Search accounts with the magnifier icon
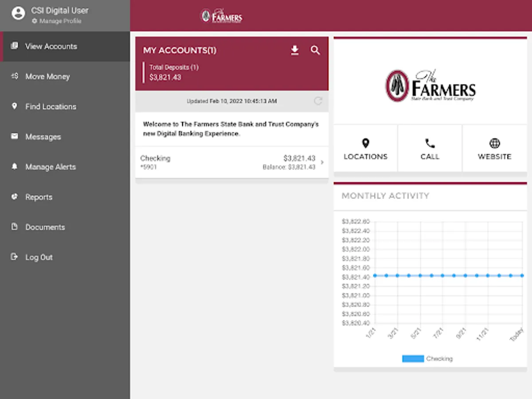 tap(315, 51)
